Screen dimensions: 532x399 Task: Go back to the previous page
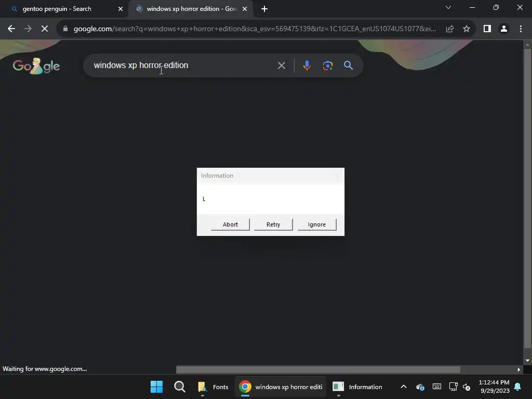tap(11, 29)
